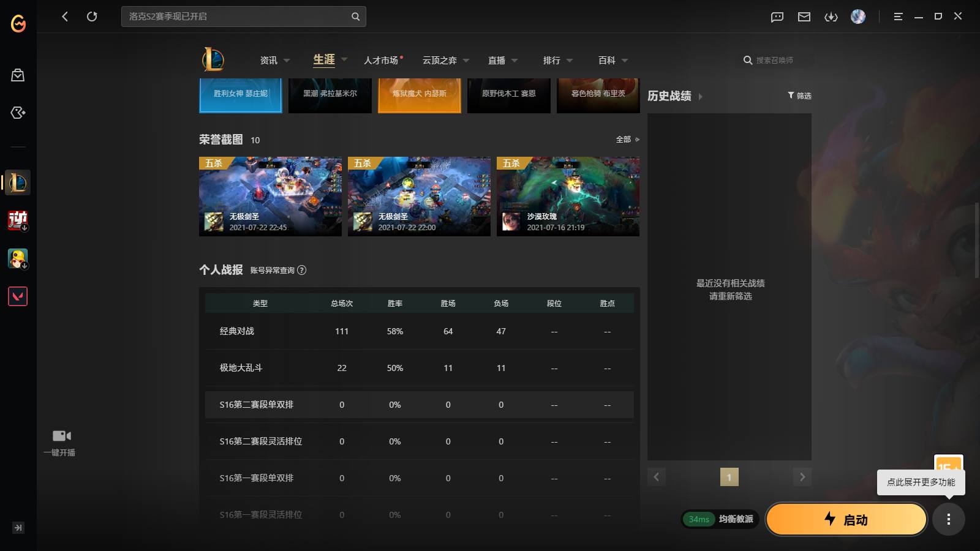Refresh the current page
This screenshot has width=980, height=551.
92,17
